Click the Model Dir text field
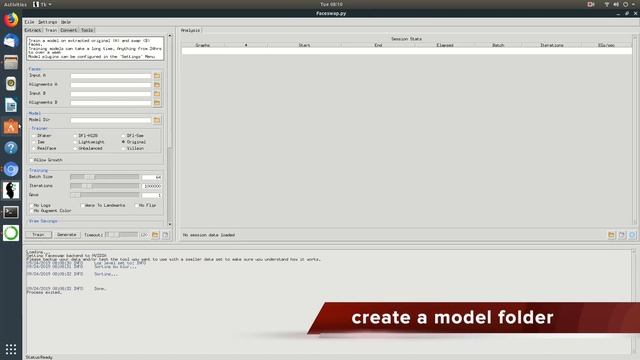640x360 pixels. 111,120
